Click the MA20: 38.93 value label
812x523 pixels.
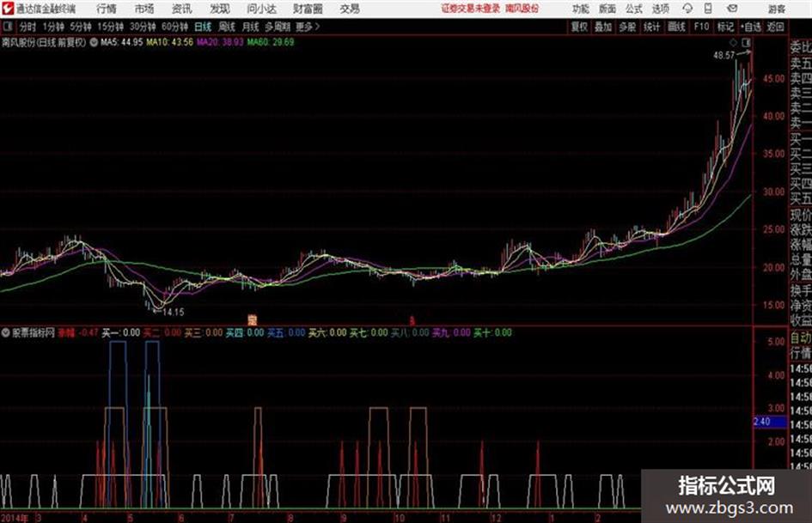tap(220, 42)
